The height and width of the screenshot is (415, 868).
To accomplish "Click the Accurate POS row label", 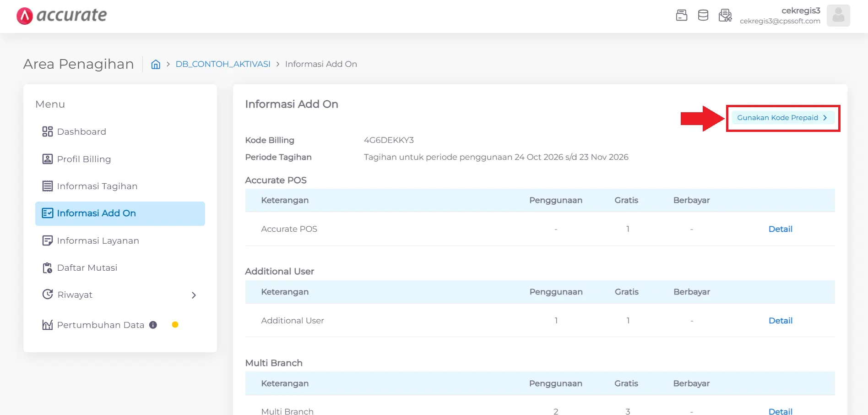I will pyautogui.click(x=289, y=229).
